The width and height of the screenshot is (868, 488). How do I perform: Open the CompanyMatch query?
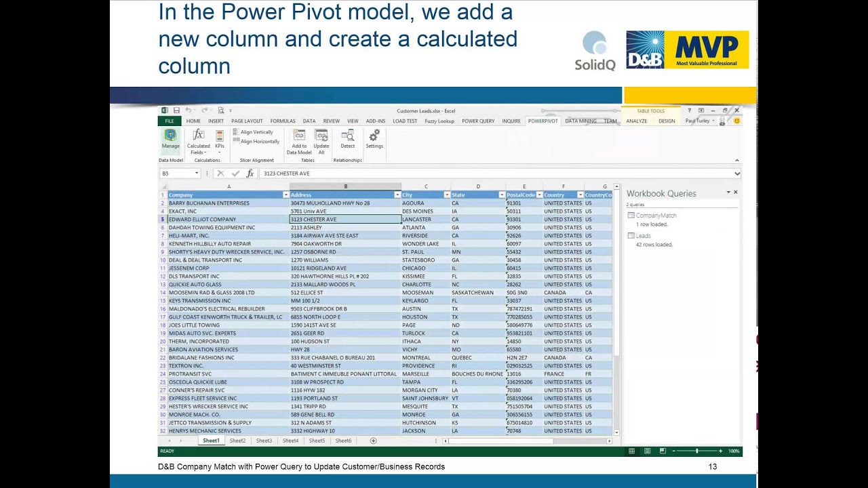(x=656, y=216)
